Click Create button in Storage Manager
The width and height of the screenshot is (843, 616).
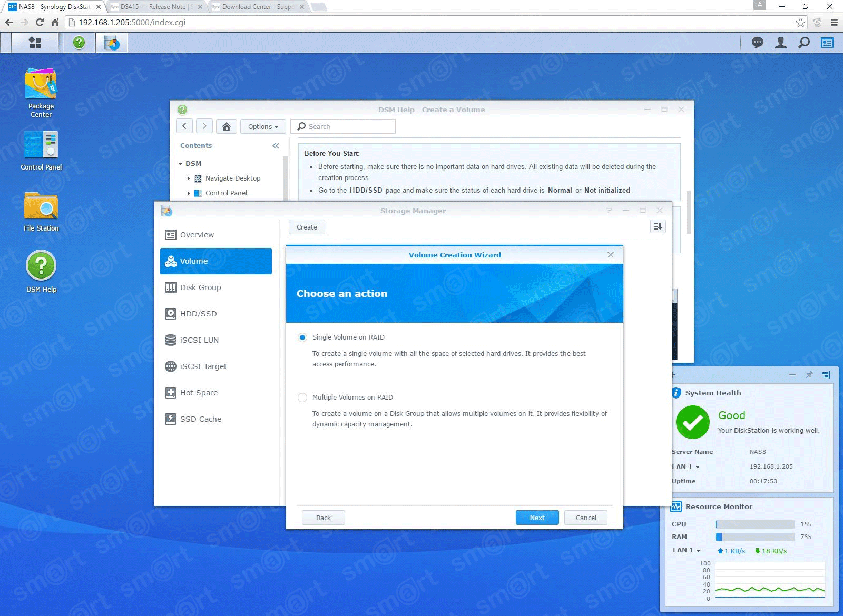(x=307, y=227)
